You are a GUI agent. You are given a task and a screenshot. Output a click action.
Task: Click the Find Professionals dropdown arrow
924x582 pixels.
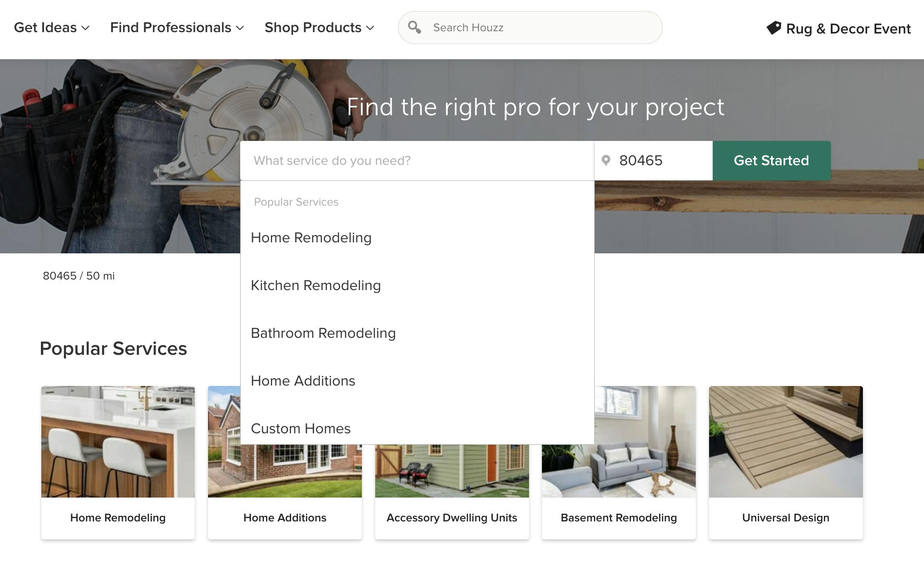coord(240,27)
